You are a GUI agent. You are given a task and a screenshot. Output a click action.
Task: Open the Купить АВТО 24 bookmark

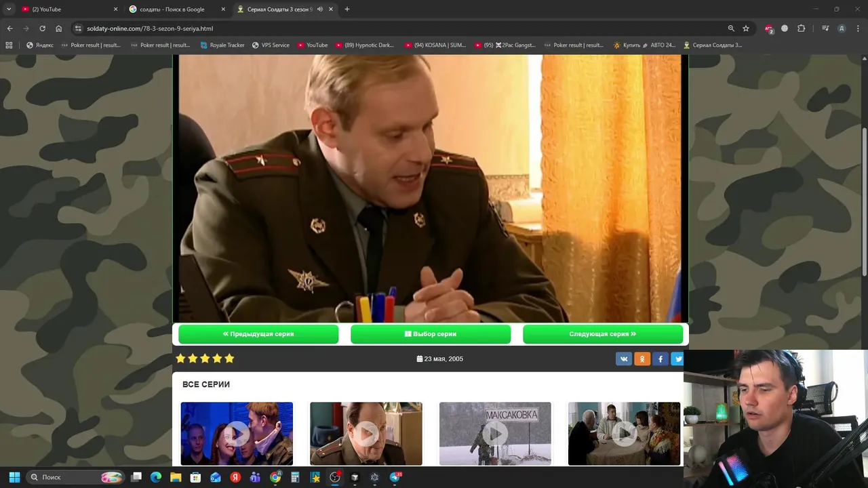point(644,45)
